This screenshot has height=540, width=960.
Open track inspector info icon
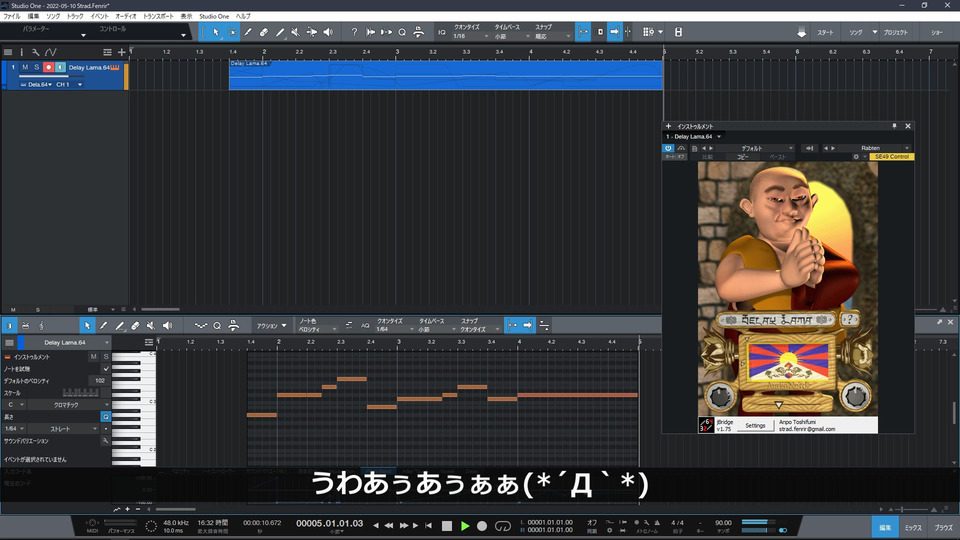tap(21, 52)
